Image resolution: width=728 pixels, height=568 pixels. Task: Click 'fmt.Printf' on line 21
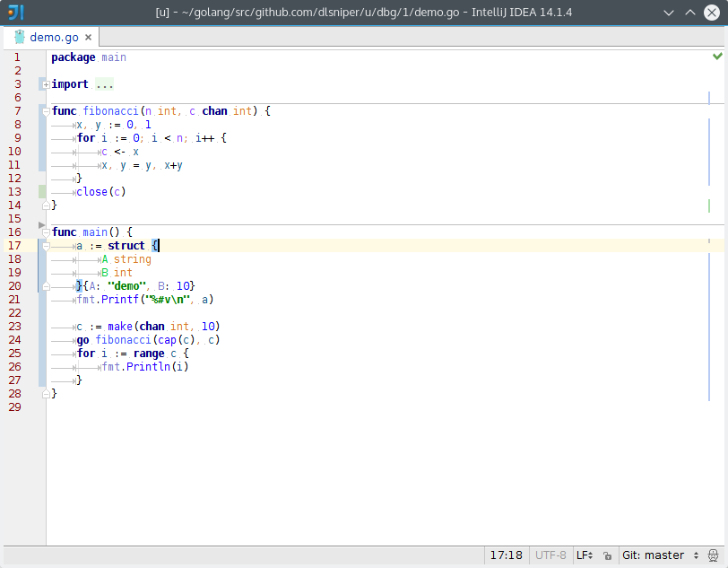(x=108, y=300)
